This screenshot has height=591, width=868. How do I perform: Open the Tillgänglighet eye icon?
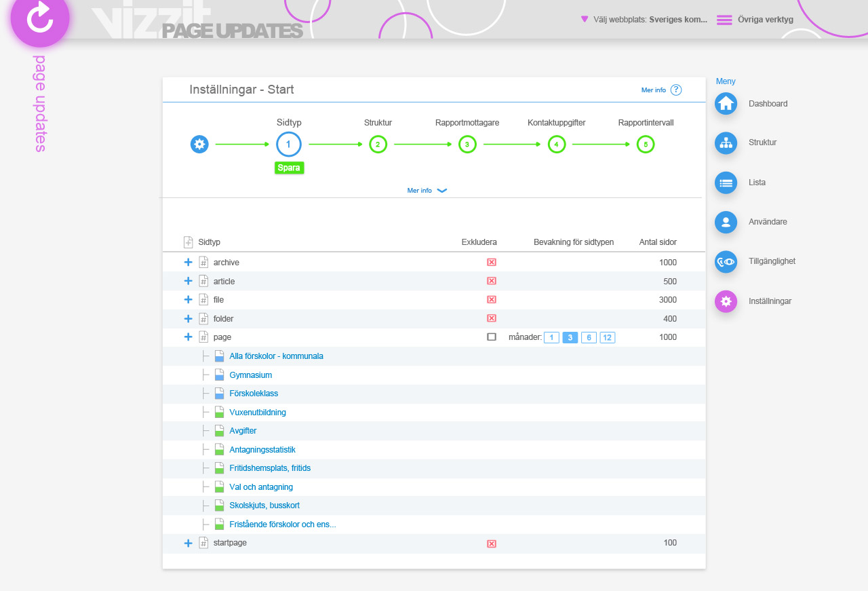[x=726, y=262]
